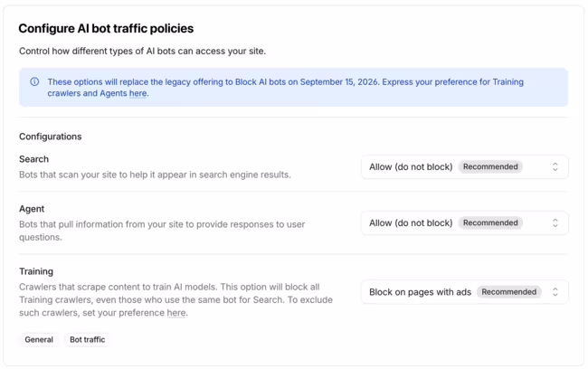Click the Bot traffic tag
The width and height of the screenshot is (588, 369).
point(88,340)
